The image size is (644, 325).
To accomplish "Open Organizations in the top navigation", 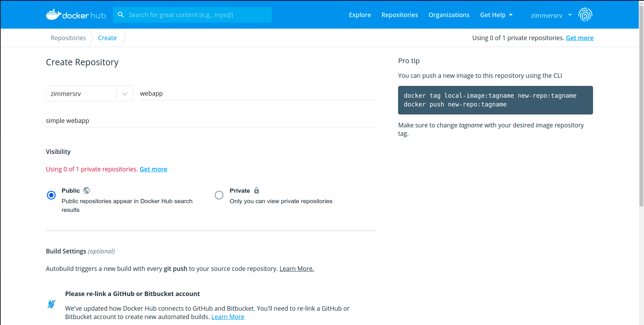I will 449,15.
